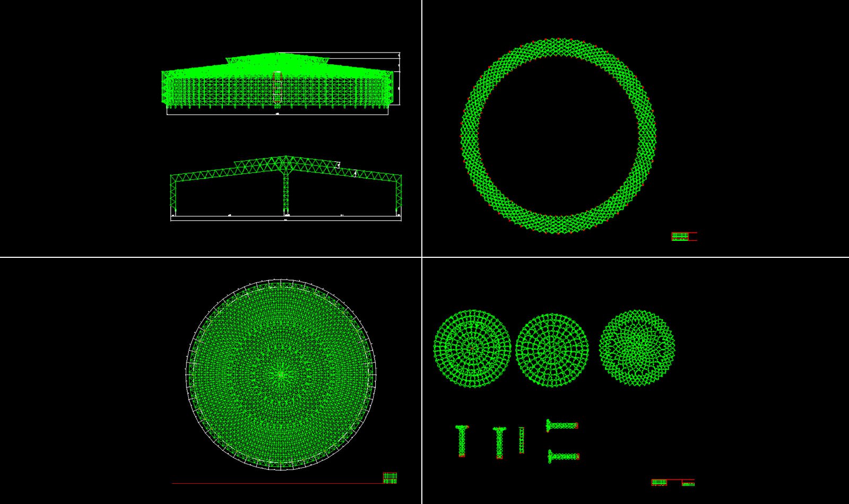Viewport: 849px width, 504px height.
Task: Select the rightmost small circular detail plan
Action: (637, 347)
